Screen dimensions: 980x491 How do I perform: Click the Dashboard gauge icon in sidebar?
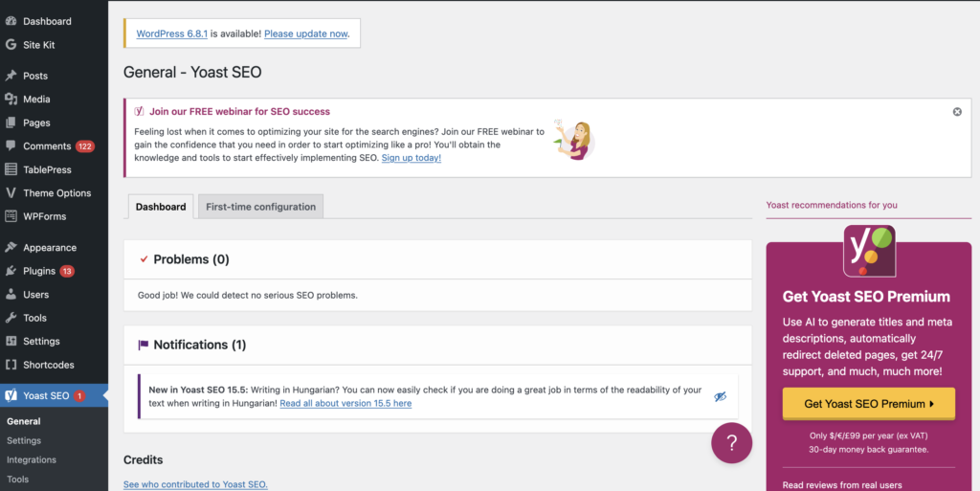tap(11, 21)
